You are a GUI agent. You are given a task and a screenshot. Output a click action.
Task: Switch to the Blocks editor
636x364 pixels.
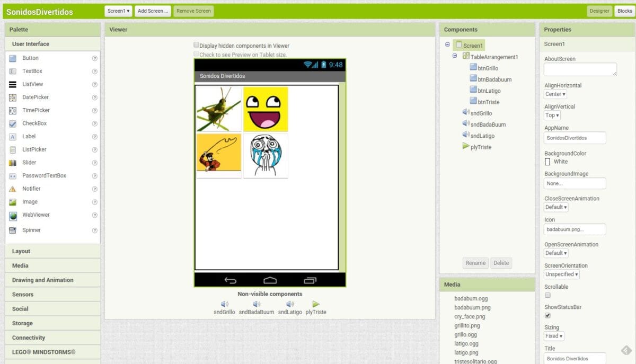(624, 11)
